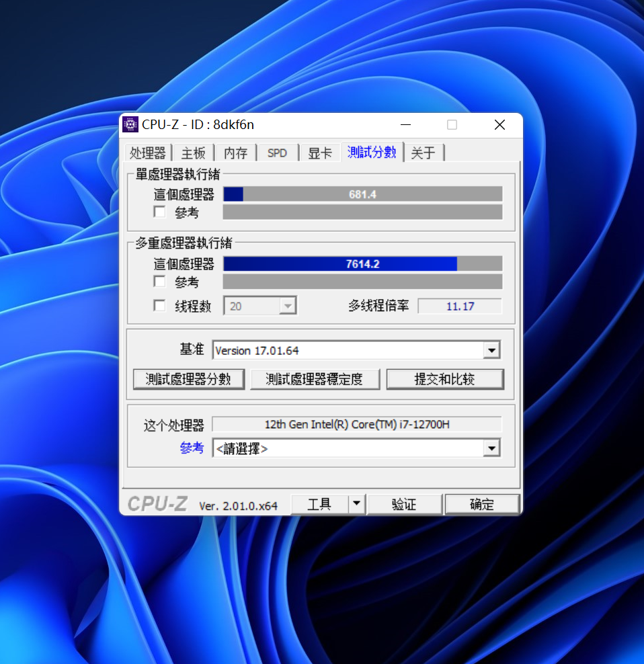Screen dimensions: 644x664
Task: Expand the 基准 version dropdown
Action: tap(491, 350)
